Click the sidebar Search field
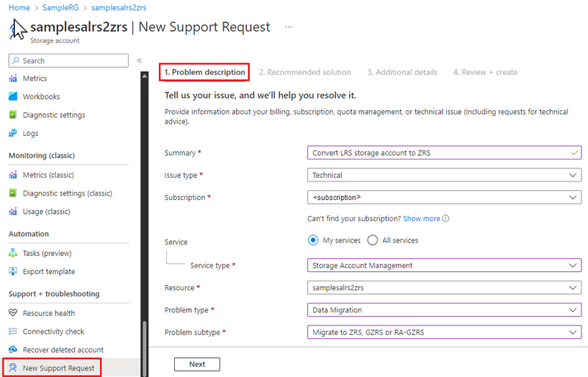 tap(68, 60)
